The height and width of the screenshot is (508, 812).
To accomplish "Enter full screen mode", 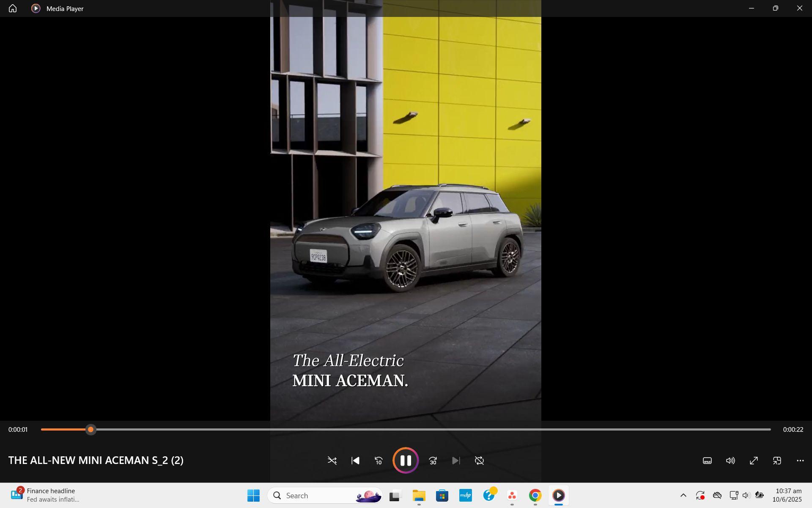I will 754,460.
